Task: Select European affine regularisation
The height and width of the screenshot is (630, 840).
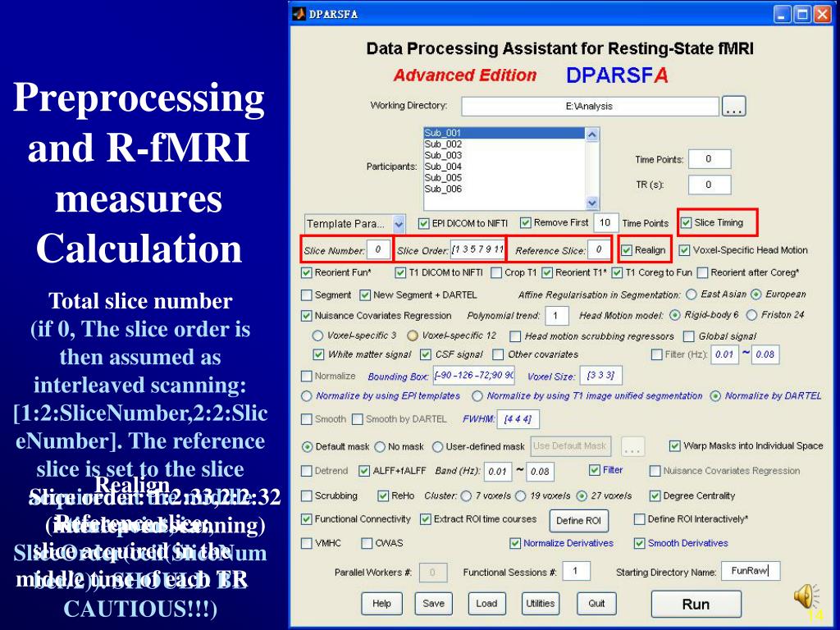Action: 756,294
